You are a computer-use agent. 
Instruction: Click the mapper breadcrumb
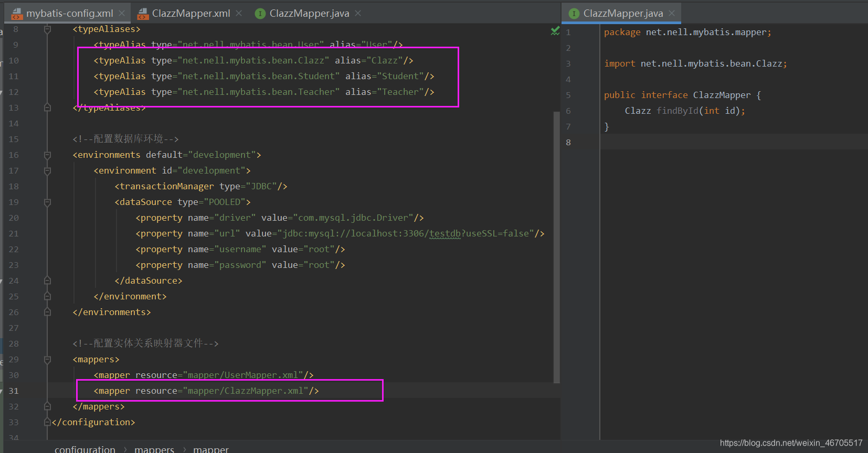[211, 449]
